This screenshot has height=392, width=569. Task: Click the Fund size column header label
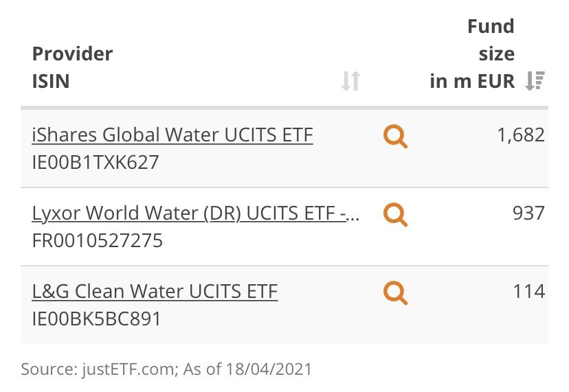491,40
